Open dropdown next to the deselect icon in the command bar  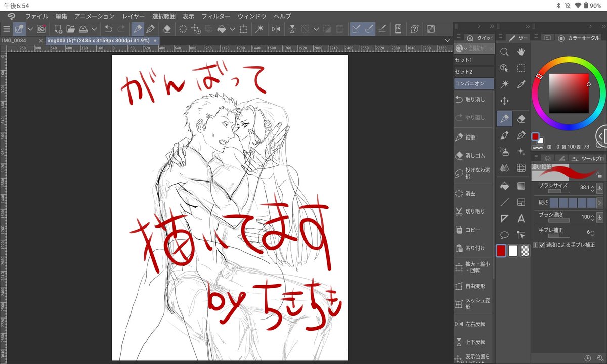[316, 29]
